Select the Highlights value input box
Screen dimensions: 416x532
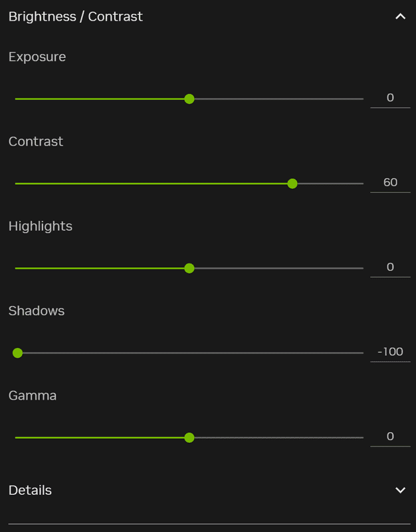click(390, 267)
